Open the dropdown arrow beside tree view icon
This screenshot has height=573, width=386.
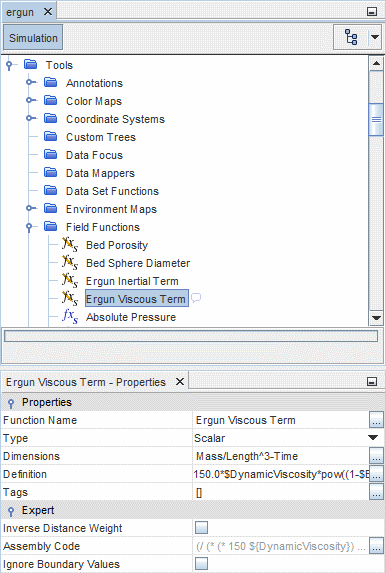[x=375, y=37]
